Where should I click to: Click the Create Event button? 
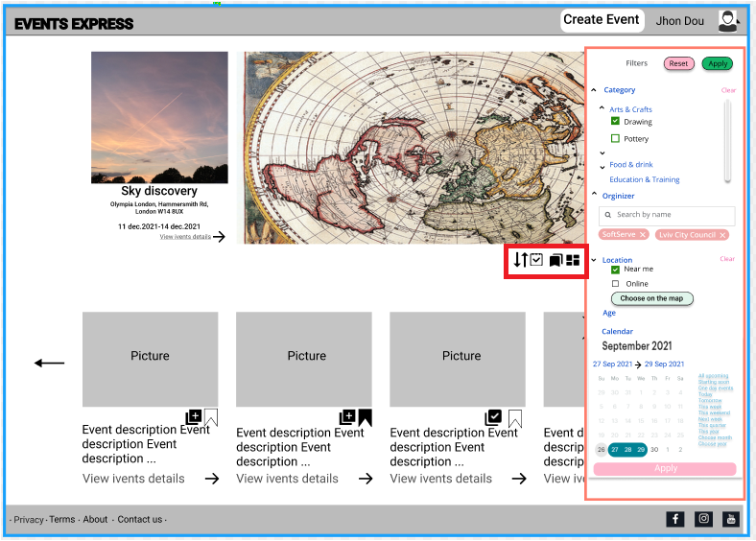(602, 20)
